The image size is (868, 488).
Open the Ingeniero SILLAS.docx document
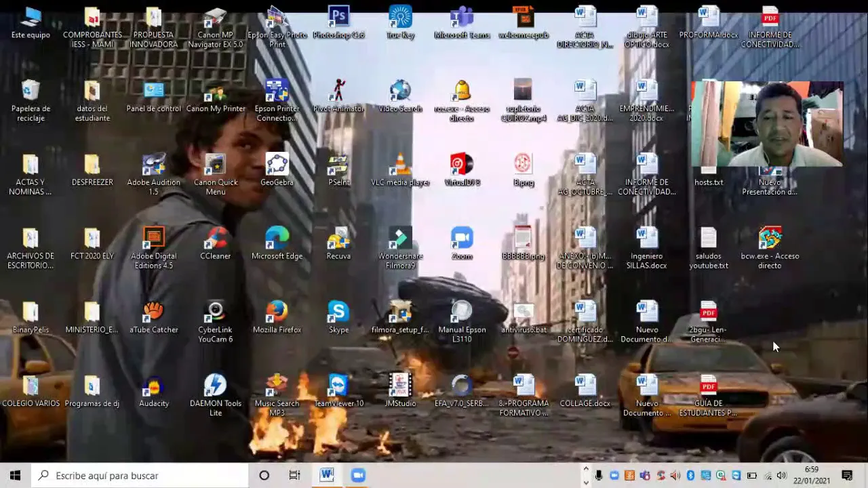(x=647, y=249)
